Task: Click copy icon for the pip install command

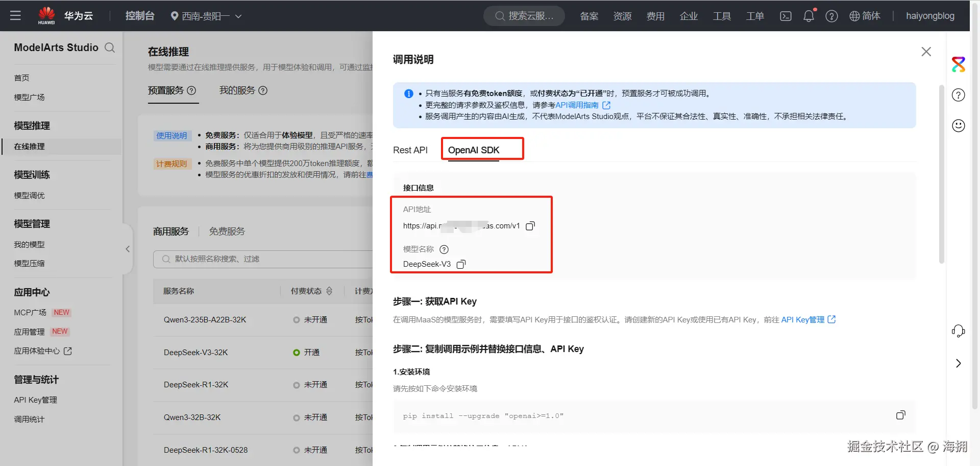Action: (900, 415)
